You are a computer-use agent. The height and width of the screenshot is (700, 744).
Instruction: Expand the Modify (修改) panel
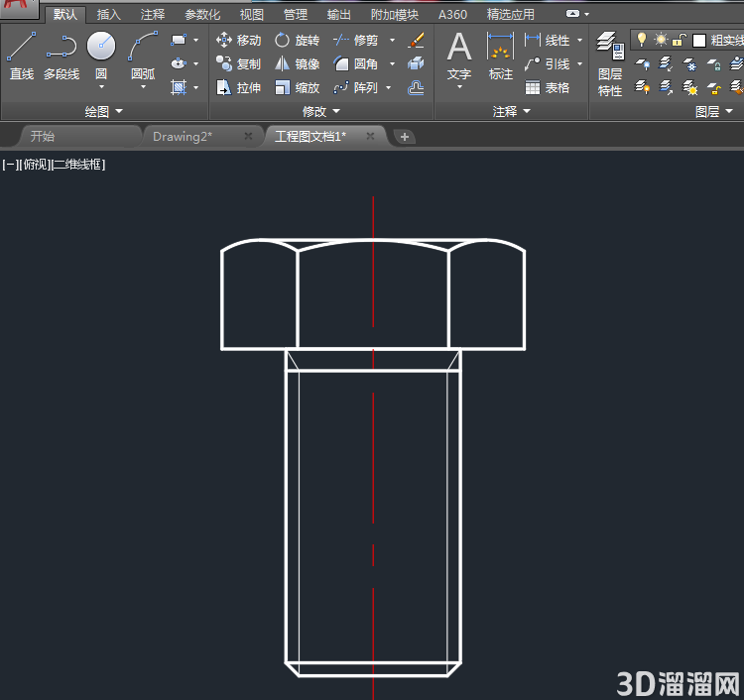tap(321, 111)
